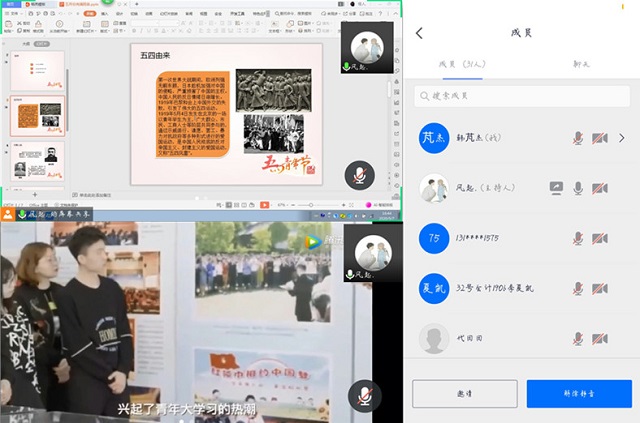The width and height of the screenshot is (640, 423).
Task: Toggle microphone for member 代园园
Action: [x=578, y=338]
